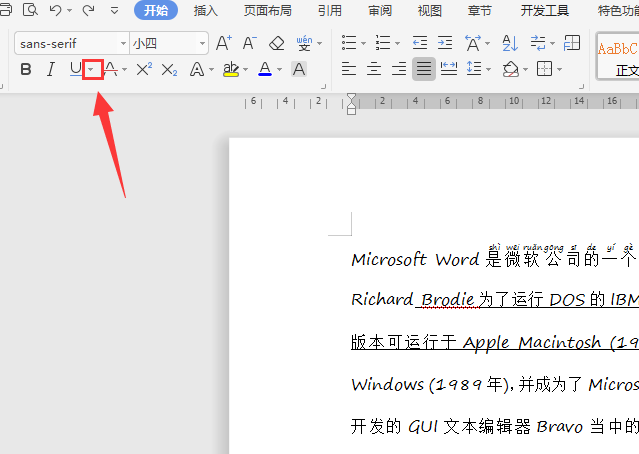The image size is (639, 454).
Task: Click Undo arrow icon
Action: point(55,10)
